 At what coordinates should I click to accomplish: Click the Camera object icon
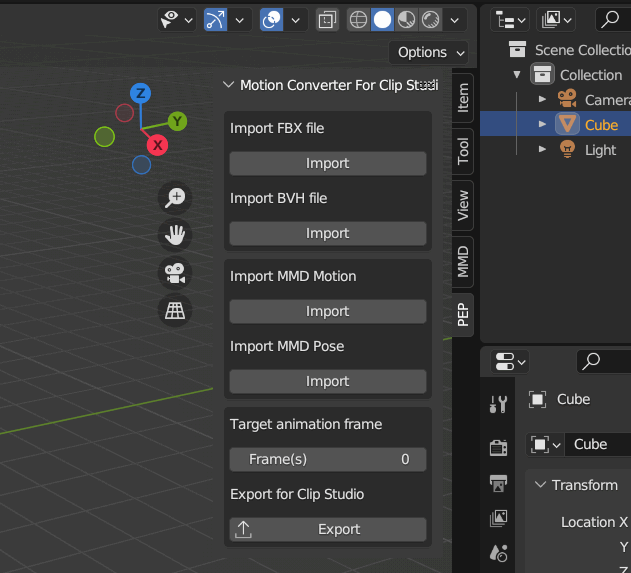pos(567,99)
